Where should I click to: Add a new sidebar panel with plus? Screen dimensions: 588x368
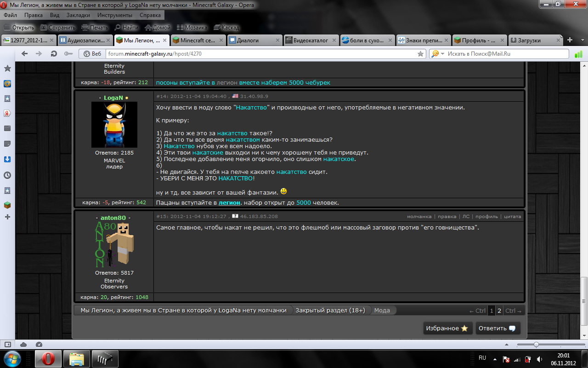[x=7, y=217]
